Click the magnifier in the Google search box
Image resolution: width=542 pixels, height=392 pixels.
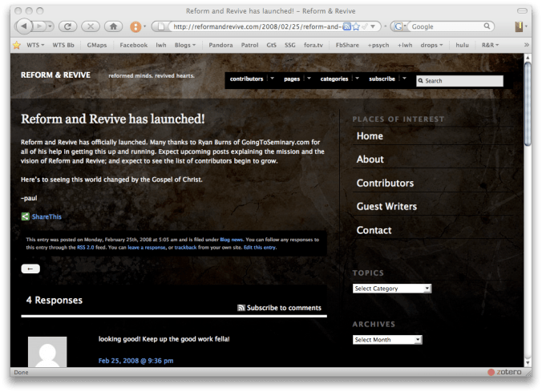click(x=487, y=26)
